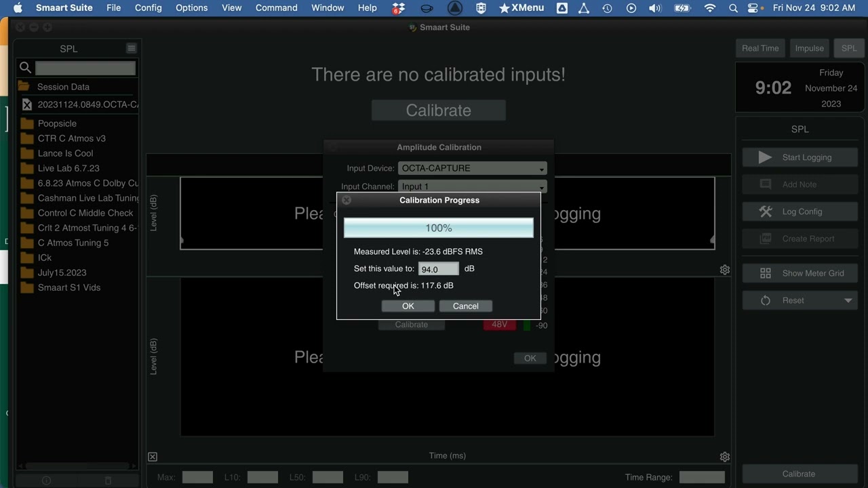
Task: Click the L50 value field
Action: pos(328,477)
